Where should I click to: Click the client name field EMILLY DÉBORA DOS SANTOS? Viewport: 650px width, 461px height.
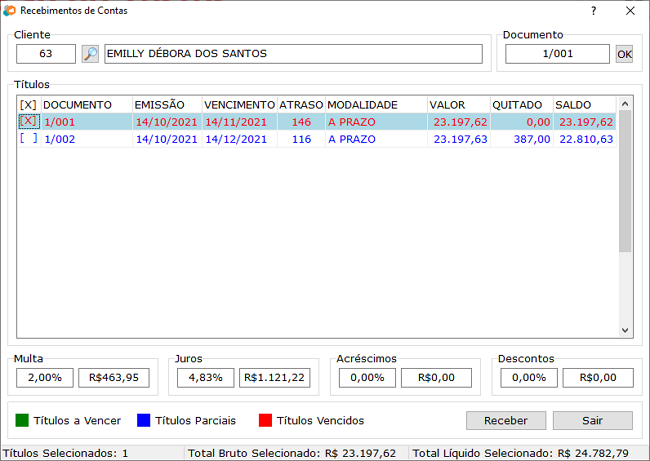point(293,54)
